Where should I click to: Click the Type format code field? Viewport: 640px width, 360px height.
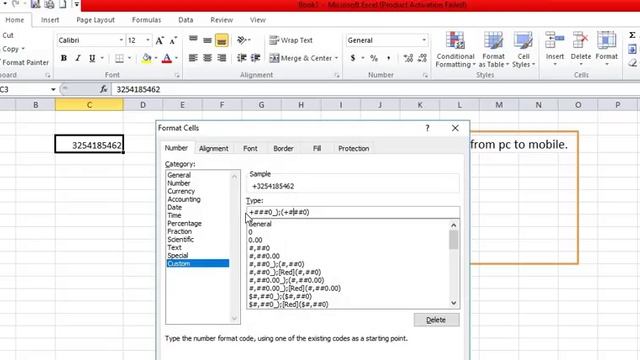353,212
